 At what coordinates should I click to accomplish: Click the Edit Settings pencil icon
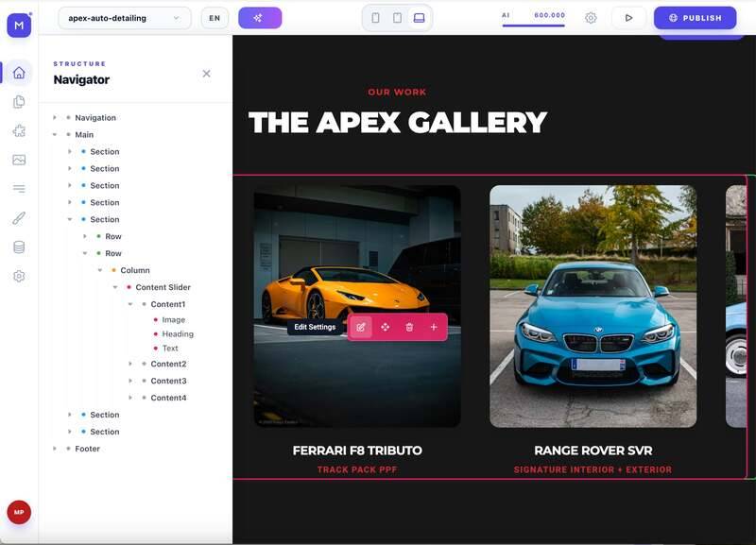tap(361, 327)
